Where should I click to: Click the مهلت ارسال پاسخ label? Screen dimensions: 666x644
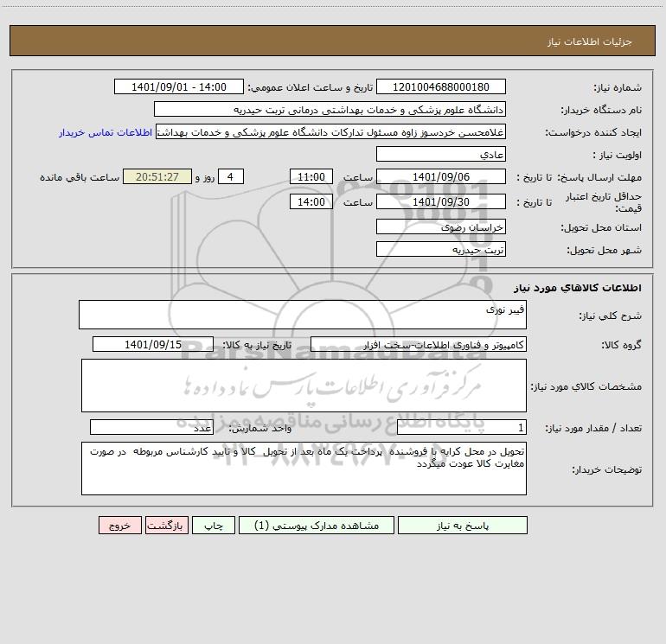click(599, 177)
